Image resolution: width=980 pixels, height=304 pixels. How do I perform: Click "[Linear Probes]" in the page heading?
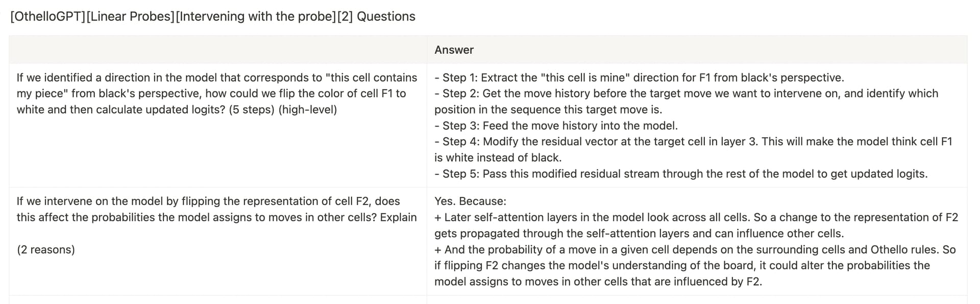pyautogui.click(x=130, y=16)
